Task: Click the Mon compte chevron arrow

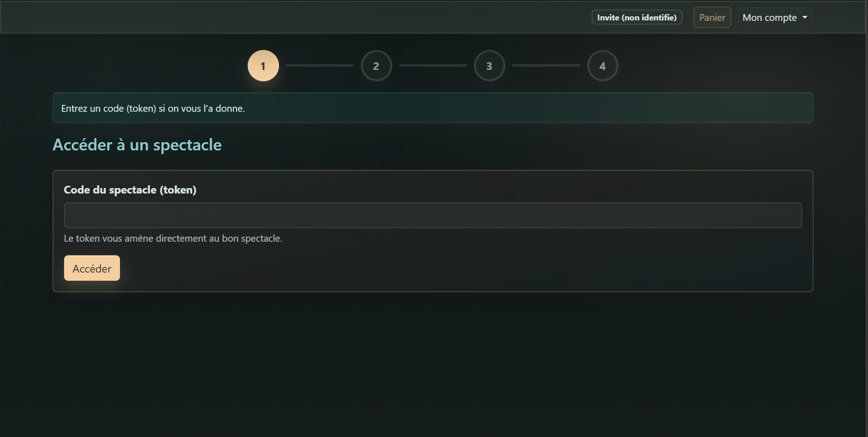Action: click(x=804, y=17)
